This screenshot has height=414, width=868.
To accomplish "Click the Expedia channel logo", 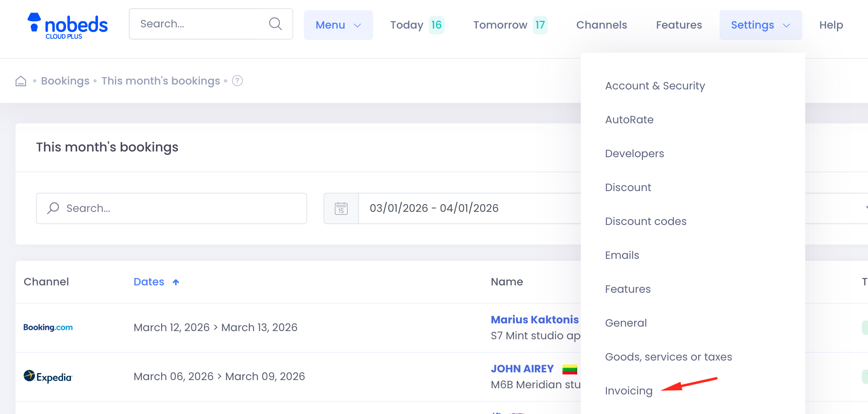I will 48,376.
